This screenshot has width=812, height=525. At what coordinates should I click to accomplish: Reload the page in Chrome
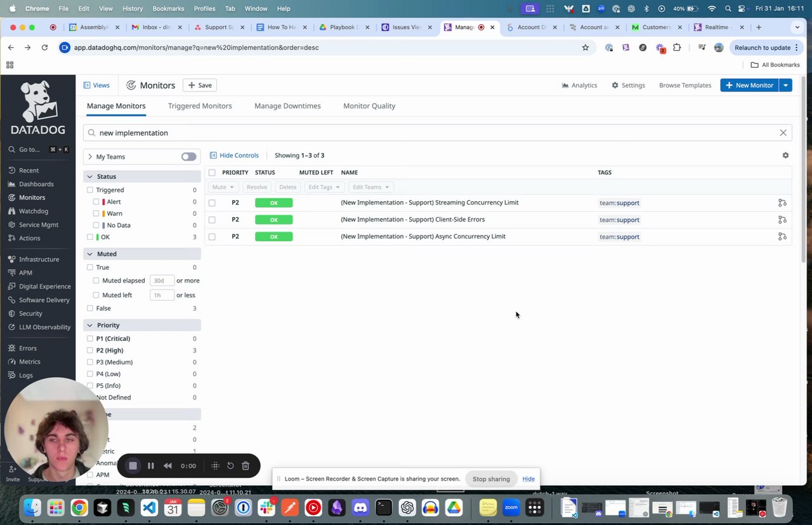[x=44, y=48]
